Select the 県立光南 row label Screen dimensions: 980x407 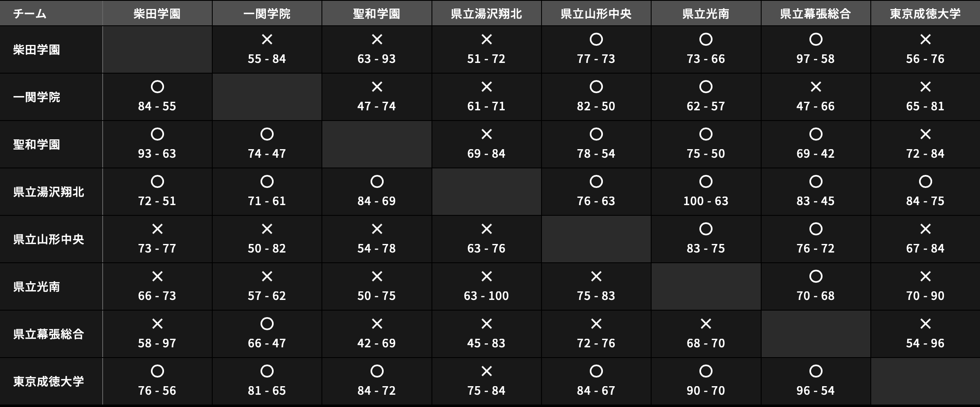pyautogui.click(x=37, y=286)
